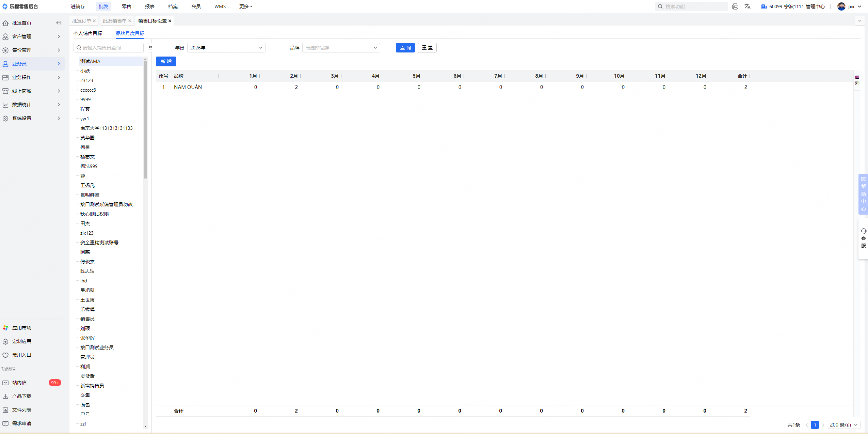Click the salesperson search input field

pos(109,48)
